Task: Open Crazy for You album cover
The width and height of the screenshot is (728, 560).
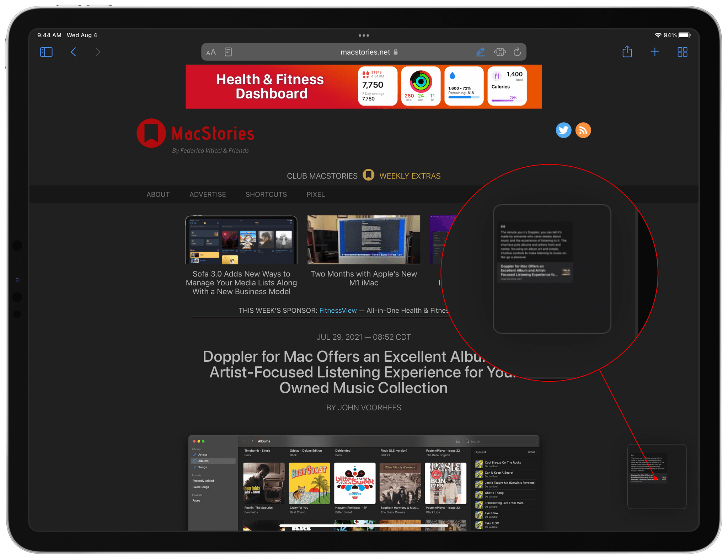Action: 309,483
